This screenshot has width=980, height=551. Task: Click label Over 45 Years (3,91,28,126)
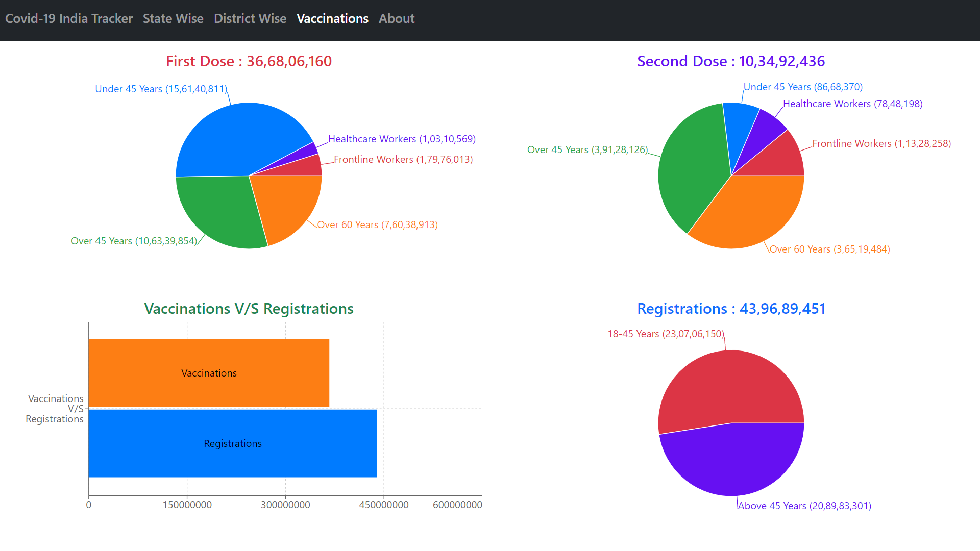tap(587, 149)
